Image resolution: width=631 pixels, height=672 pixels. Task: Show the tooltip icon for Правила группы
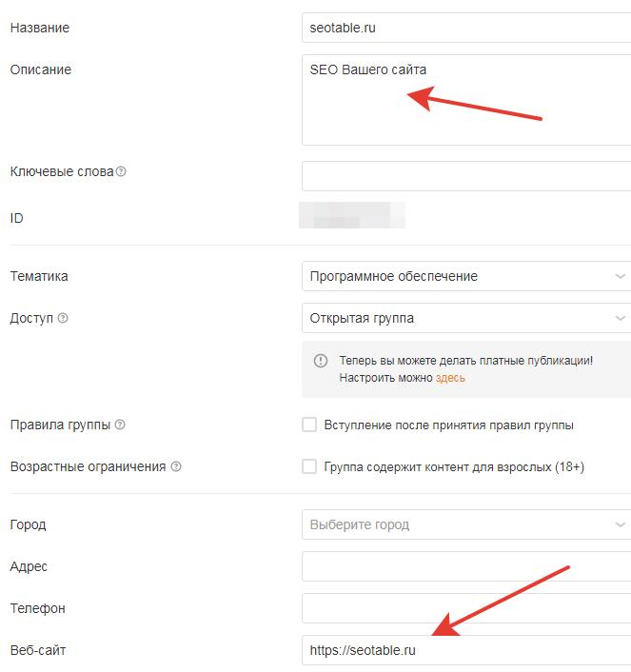pos(120,425)
